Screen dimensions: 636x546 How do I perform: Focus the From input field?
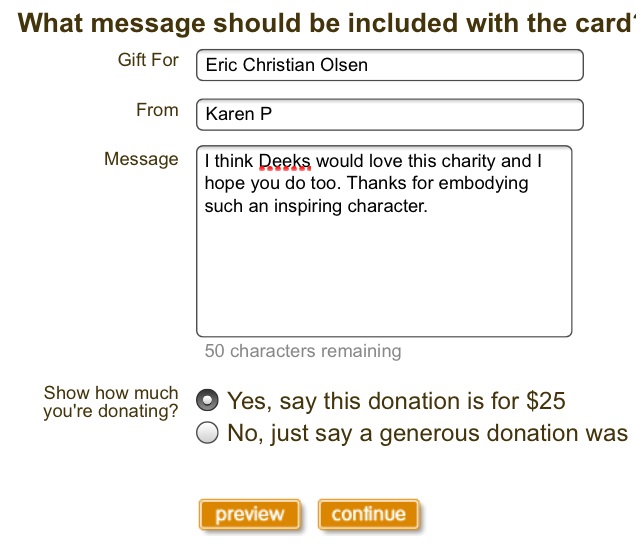[x=389, y=114]
